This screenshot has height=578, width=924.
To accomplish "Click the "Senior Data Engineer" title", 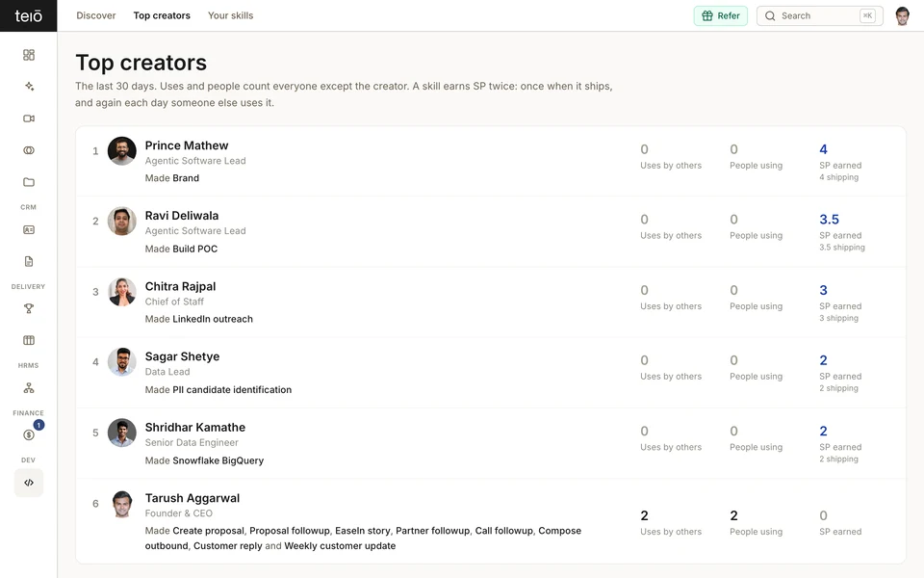I will coord(192,443).
